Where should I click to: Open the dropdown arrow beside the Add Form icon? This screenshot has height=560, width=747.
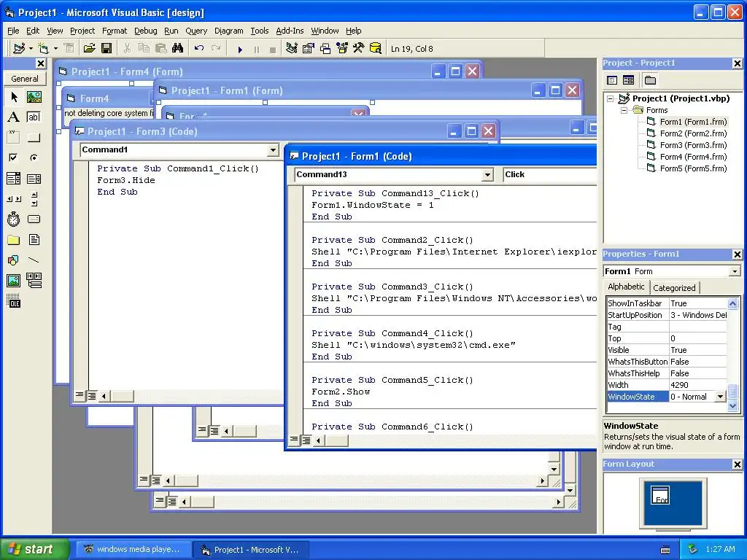(55, 49)
